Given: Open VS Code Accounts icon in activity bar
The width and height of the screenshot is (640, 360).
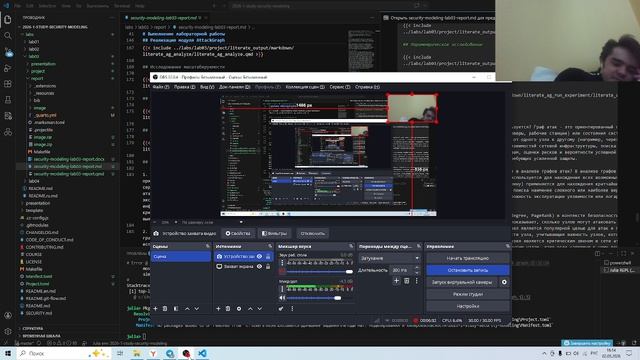Looking at the screenshot, I should click(8, 316).
